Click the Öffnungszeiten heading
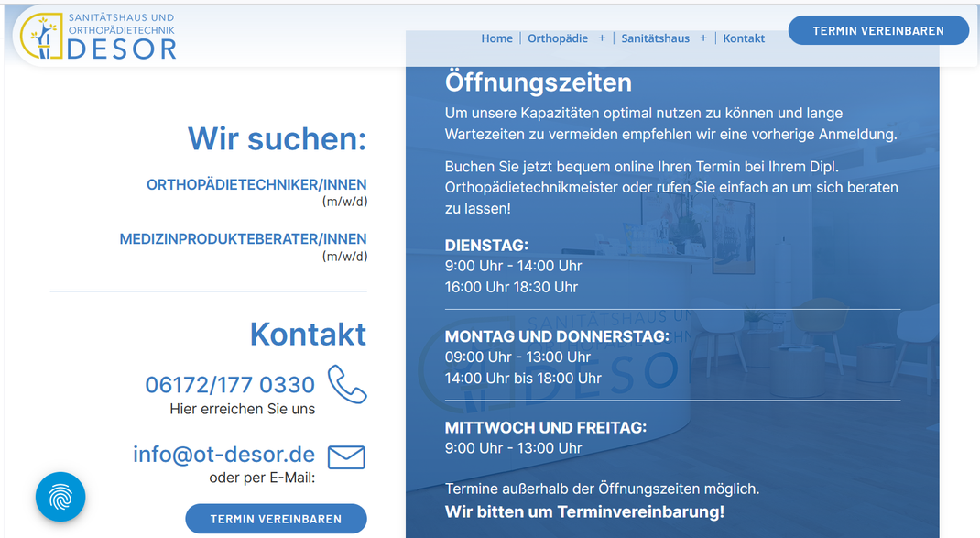Screen dimensions: 980x538 pyautogui.click(x=539, y=83)
